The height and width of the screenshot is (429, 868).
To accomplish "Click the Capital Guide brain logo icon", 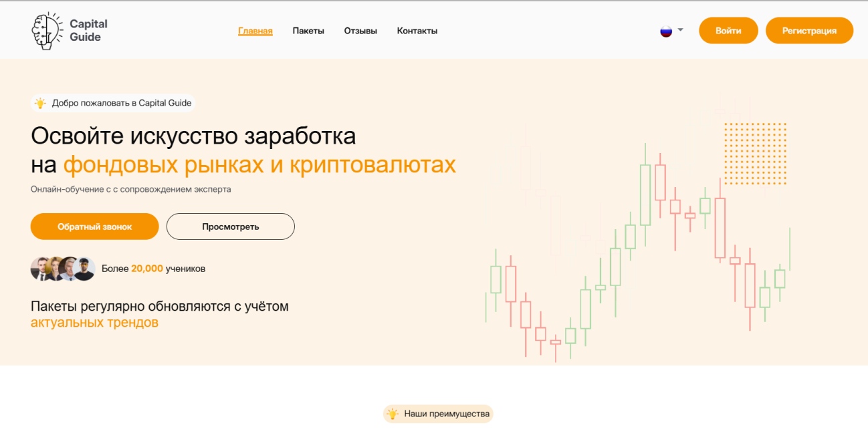I will (x=47, y=31).
